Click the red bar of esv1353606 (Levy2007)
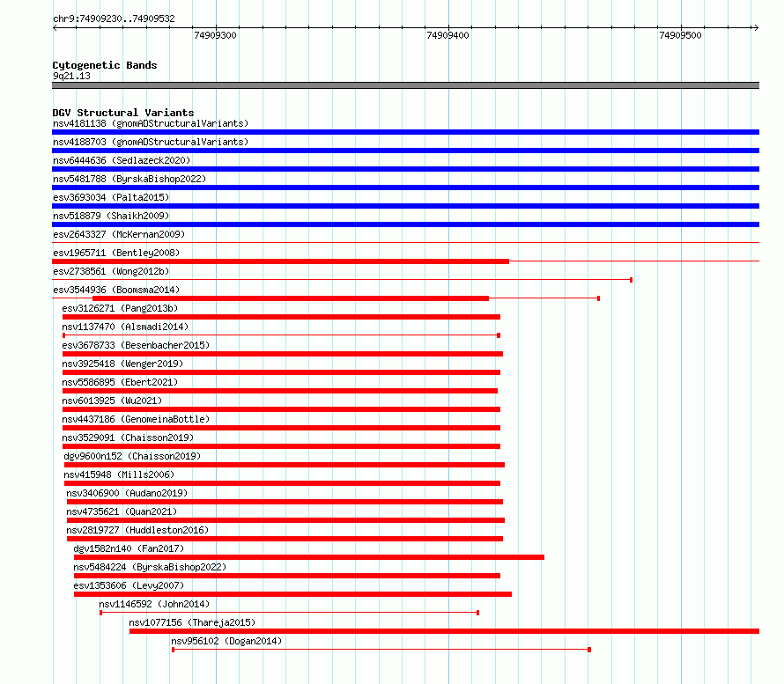Screen dimensions: 784x684 [x=292, y=594]
